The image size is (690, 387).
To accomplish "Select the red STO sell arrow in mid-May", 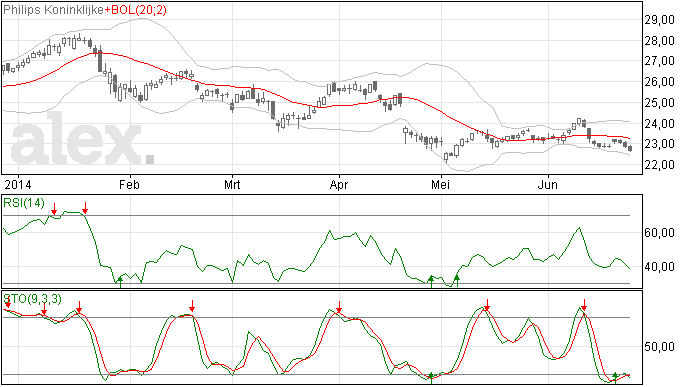I will click(x=487, y=305).
